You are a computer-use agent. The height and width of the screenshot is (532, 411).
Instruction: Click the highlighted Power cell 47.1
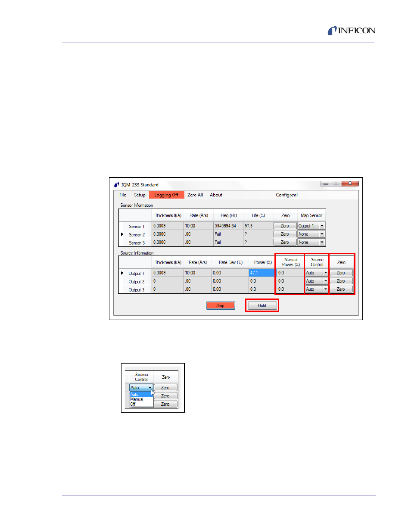pyautogui.click(x=262, y=273)
